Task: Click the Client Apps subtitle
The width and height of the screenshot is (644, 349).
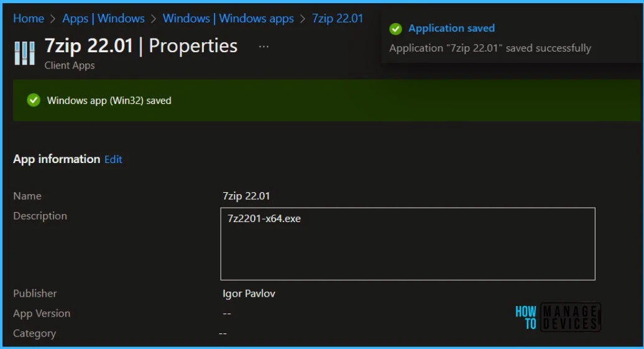Action: (70, 66)
